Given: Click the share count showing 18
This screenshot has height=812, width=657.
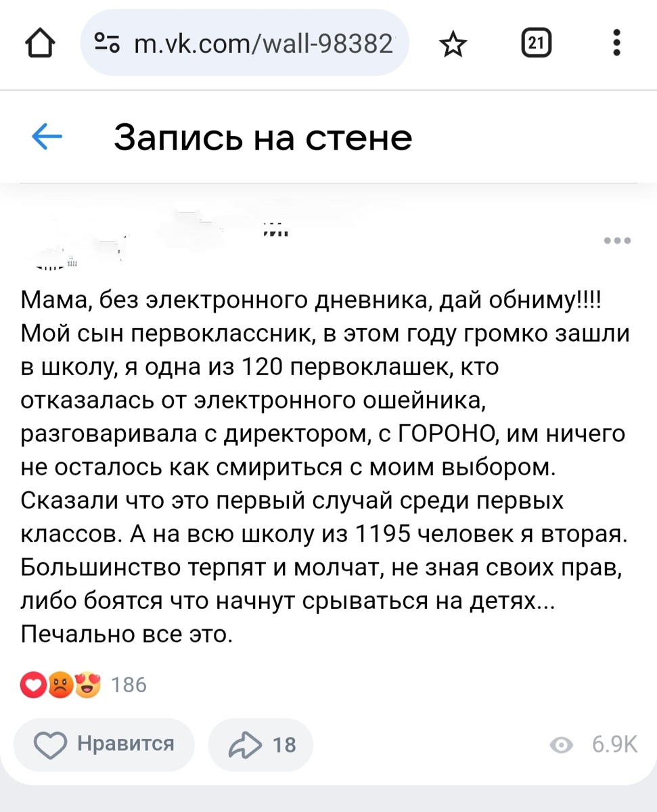Looking at the screenshot, I should (x=284, y=744).
